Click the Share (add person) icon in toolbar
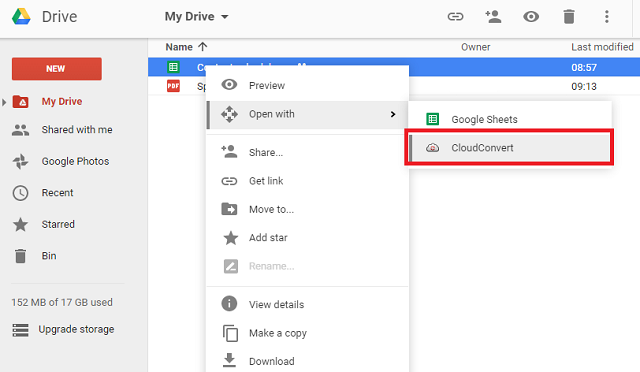This screenshot has width=640, height=372. 493,17
